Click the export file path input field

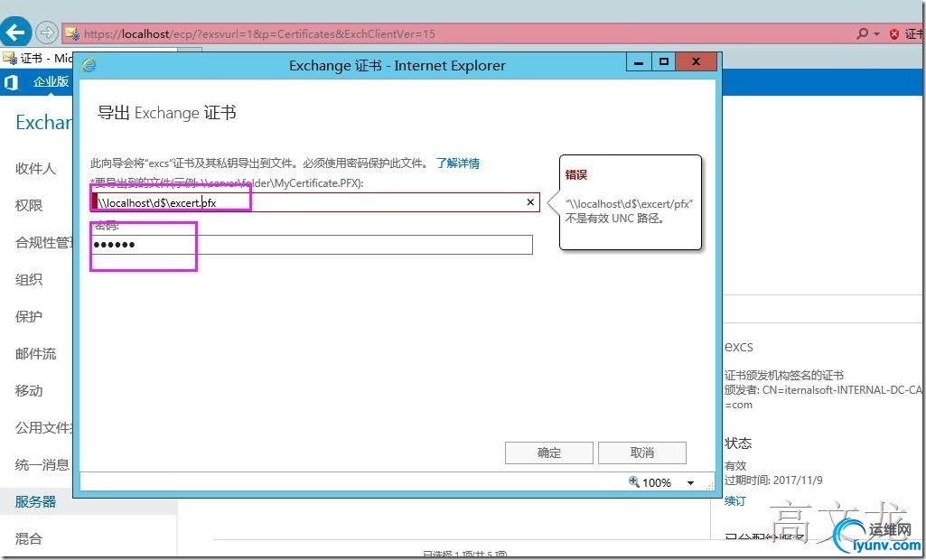click(x=314, y=202)
